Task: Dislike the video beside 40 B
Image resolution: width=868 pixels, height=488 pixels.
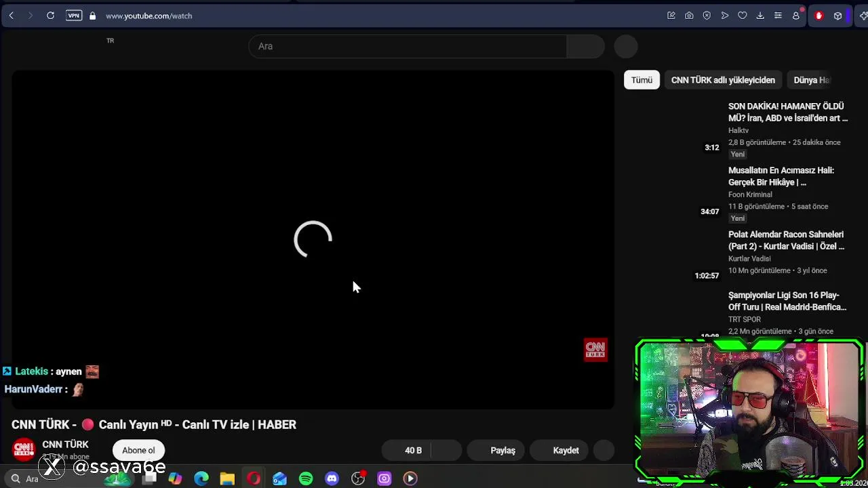Action: (x=446, y=450)
